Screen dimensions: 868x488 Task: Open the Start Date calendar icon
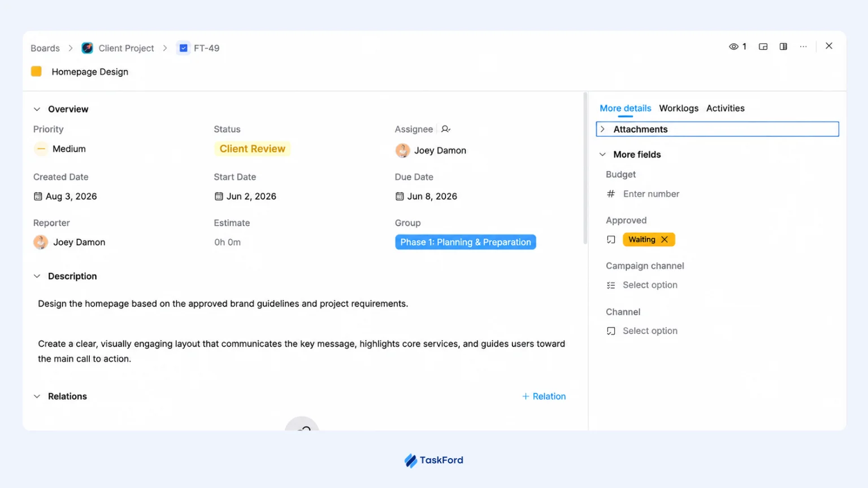(x=219, y=197)
